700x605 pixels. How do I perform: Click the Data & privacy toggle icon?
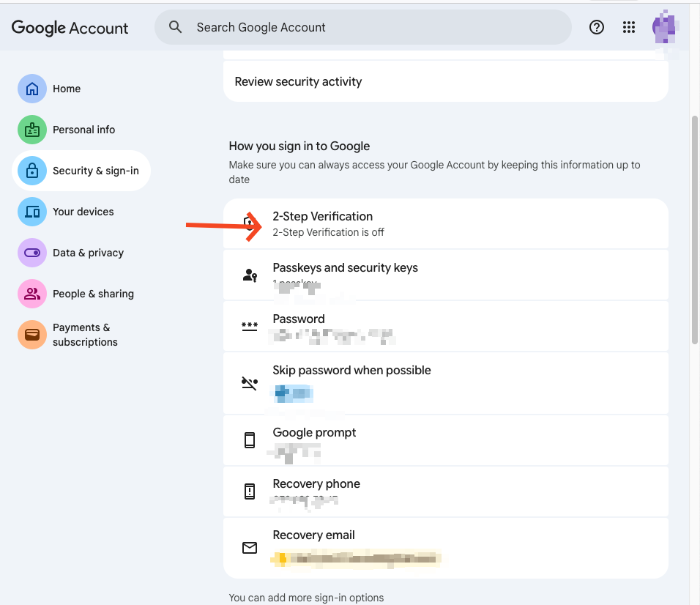point(32,253)
